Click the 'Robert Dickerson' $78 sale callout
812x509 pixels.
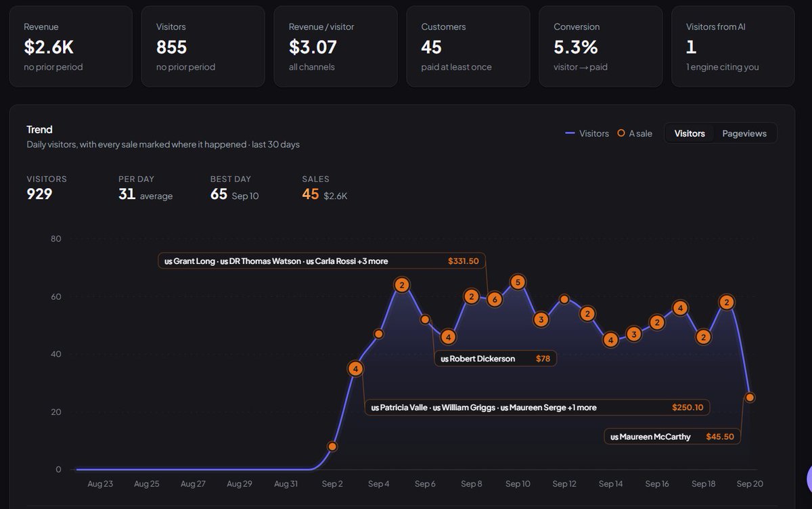(x=495, y=359)
